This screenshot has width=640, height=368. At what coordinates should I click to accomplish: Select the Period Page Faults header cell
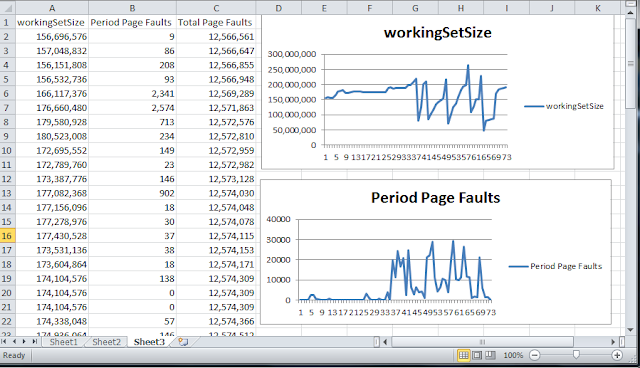(132, 22)
